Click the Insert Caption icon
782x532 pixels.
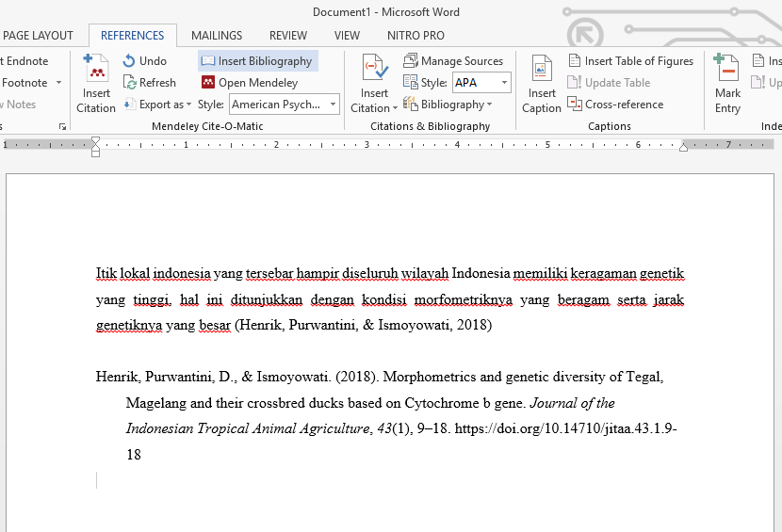[542, 68]
